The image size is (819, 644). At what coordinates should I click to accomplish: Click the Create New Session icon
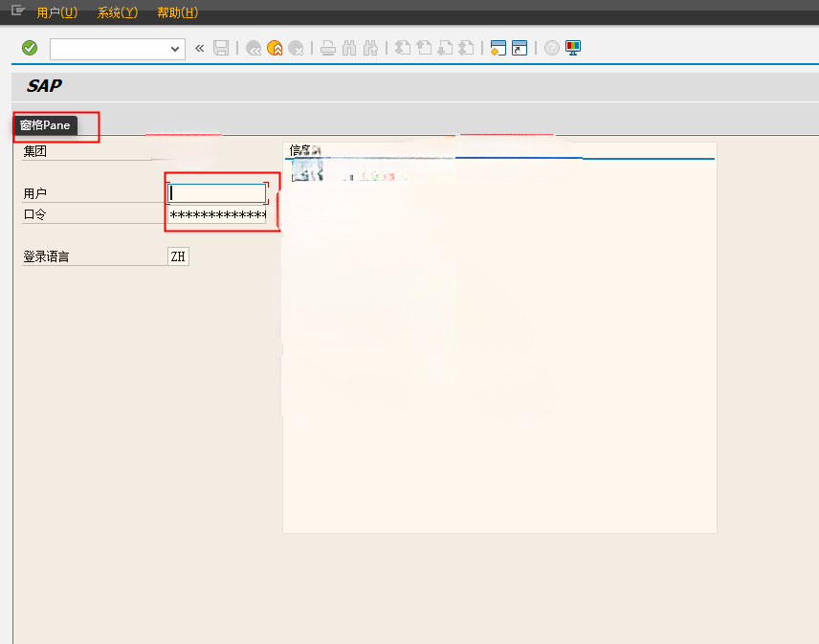coord(498,48)
